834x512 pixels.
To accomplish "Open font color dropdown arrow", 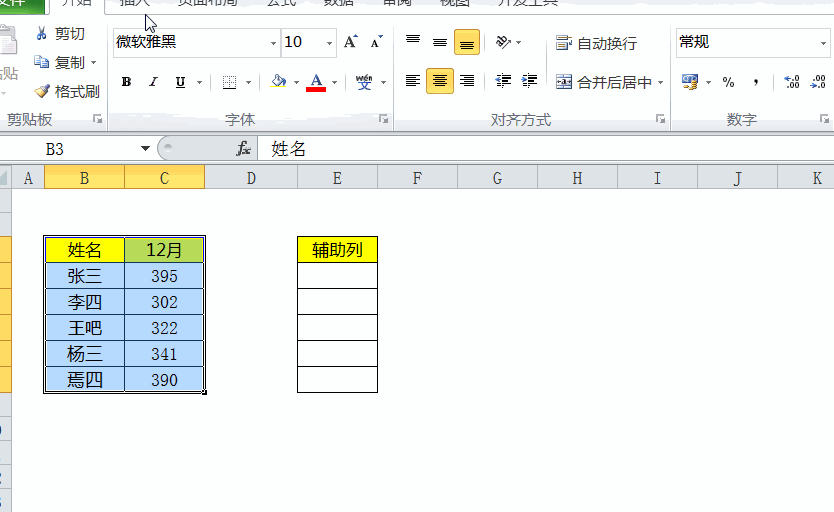I will click(335, 82).
